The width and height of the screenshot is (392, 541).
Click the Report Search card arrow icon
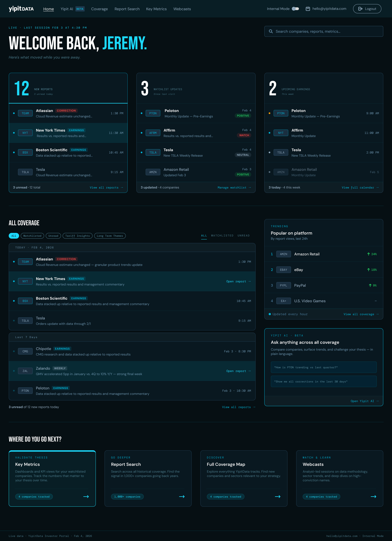pyautogui.click(x=182, y=496)
